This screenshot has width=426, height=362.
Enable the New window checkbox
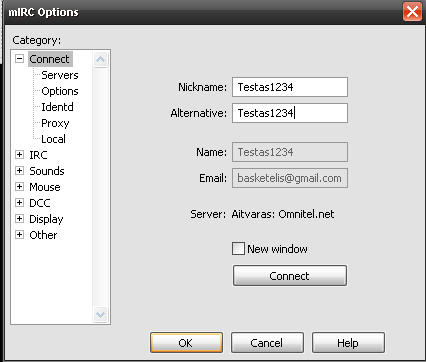point(238,249)
